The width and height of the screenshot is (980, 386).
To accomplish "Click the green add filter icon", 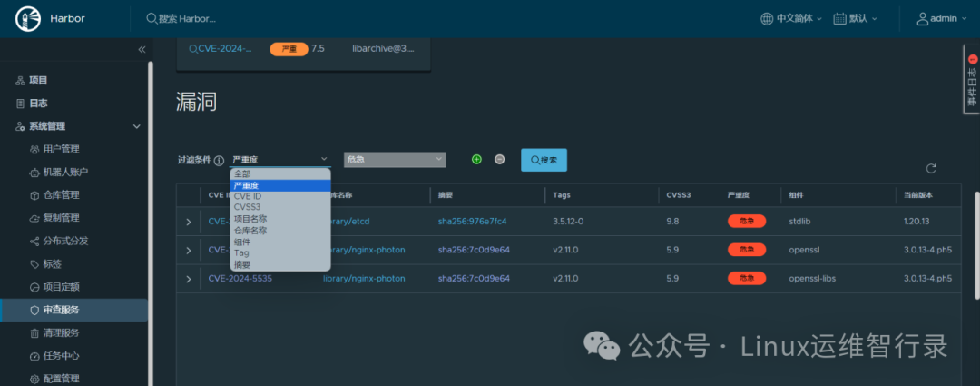I will pyautogui.click(x=477, y=160).
